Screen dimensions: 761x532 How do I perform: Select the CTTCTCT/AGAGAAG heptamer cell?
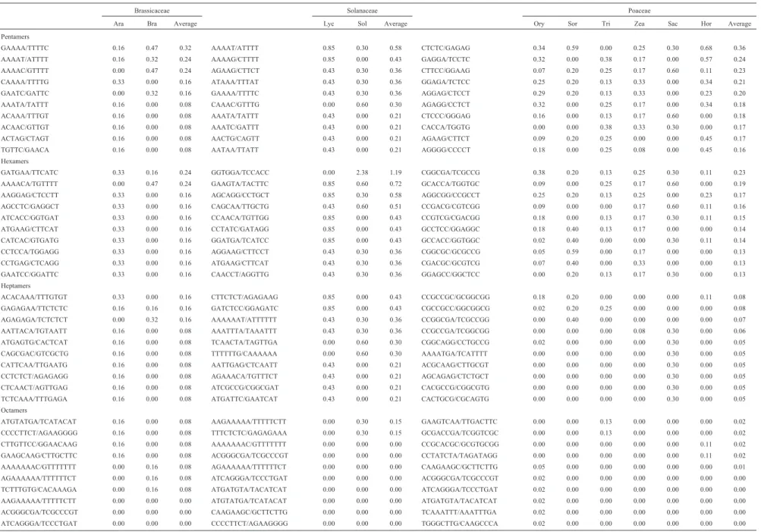tap(244, 297)
